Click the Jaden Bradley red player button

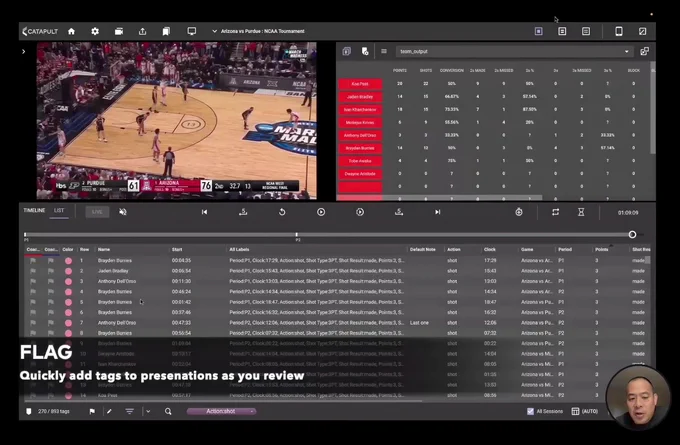click(x=360, y=97)
